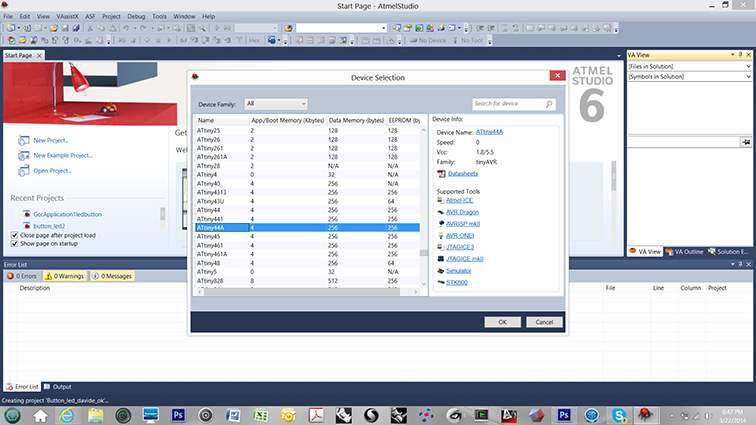Open recent project button_led2

coord(49,226)
